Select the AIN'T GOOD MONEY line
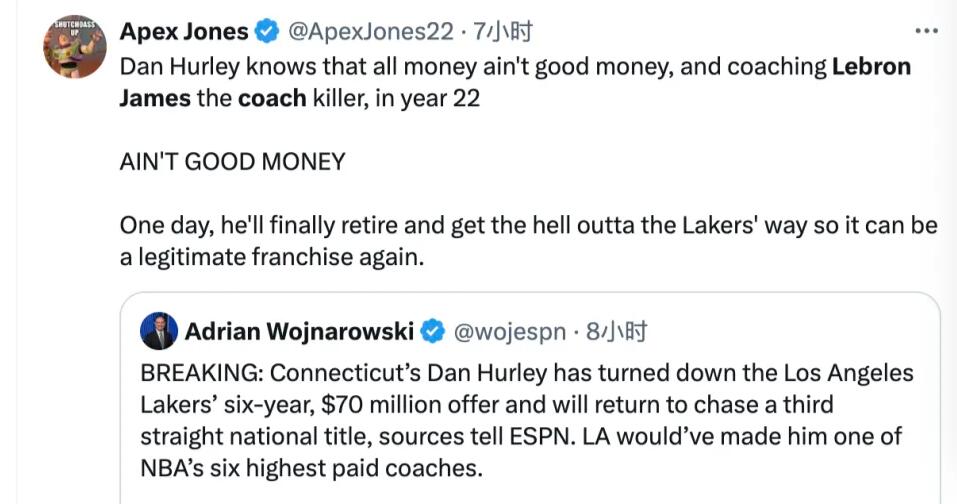The image size is (957, 504). click(233, 162)
